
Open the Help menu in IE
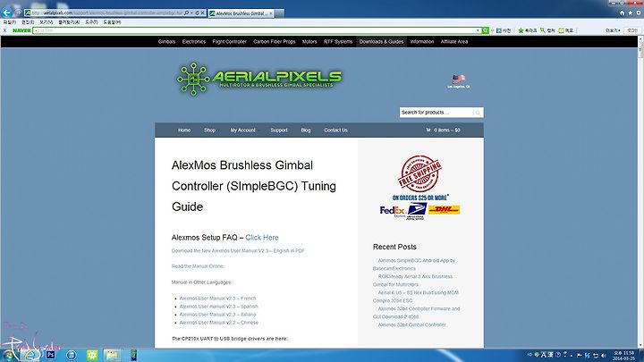tap(112, 22)
